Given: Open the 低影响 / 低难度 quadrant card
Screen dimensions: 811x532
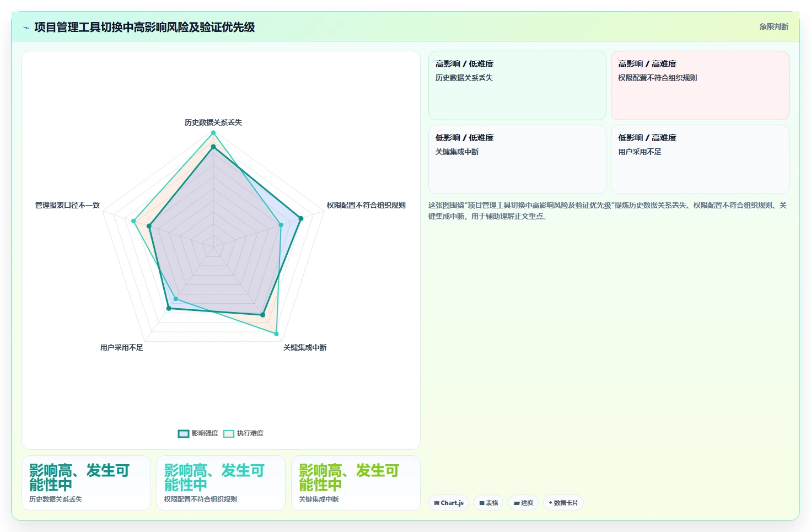Looking at the screenshot, I should pyautogui.click(x=517, y=159).
